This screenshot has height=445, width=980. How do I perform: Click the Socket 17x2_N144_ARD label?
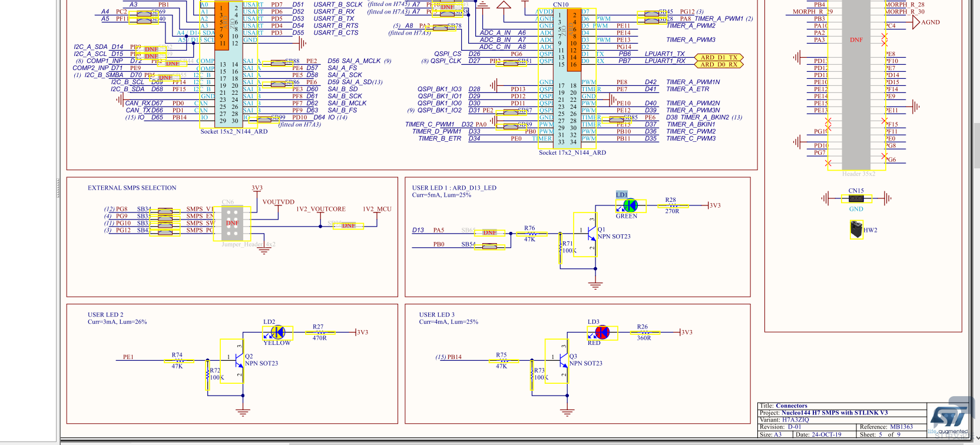(x=572, y=152)
